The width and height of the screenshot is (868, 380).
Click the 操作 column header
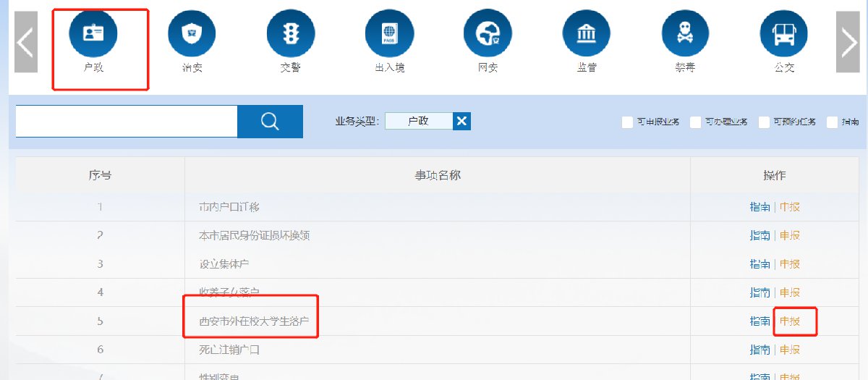coord(775,175)
